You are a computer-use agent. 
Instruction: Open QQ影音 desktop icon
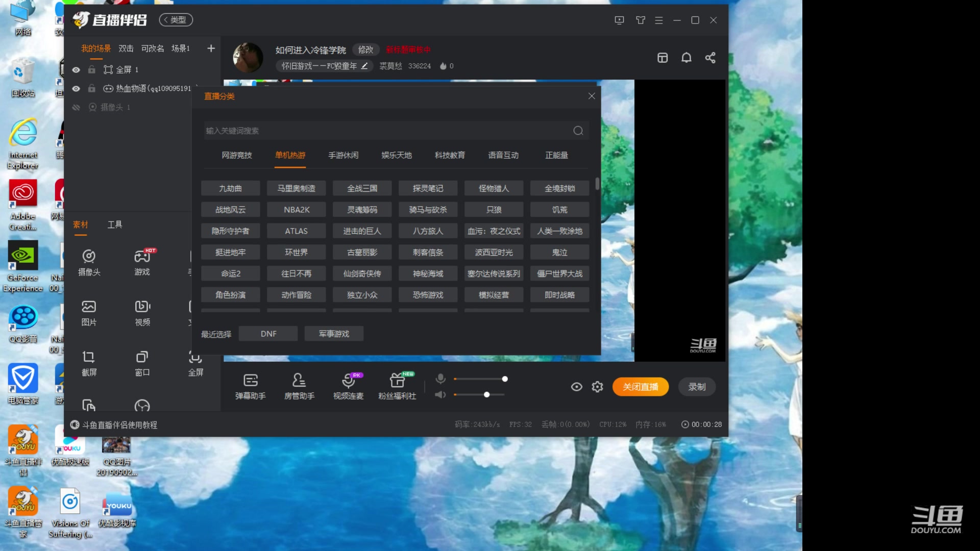coord(23,324)
